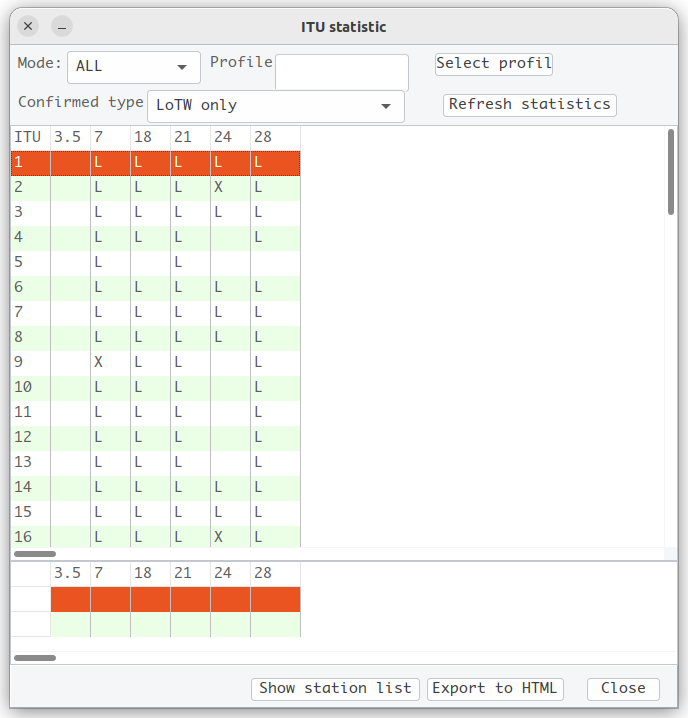Close the ITU statistic dialog via the Close button
The width and height of the screenshot is (688, 718).
(623, 689)
